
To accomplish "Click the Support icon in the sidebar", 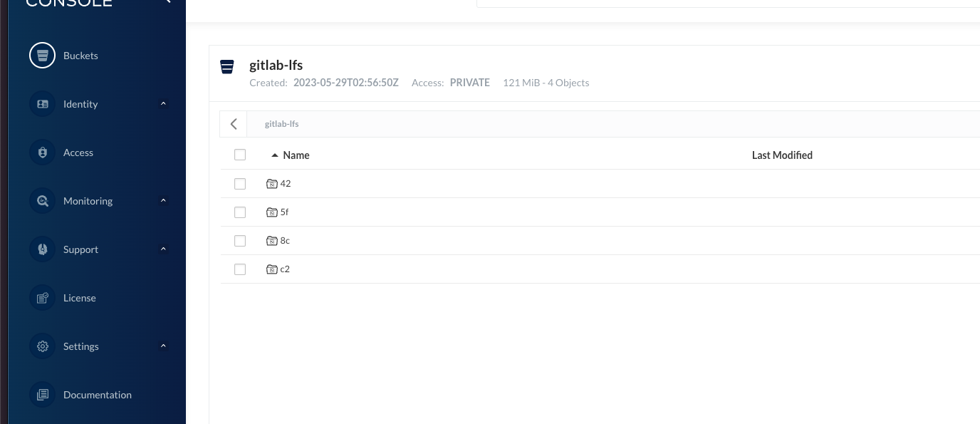I will (42, 249).
